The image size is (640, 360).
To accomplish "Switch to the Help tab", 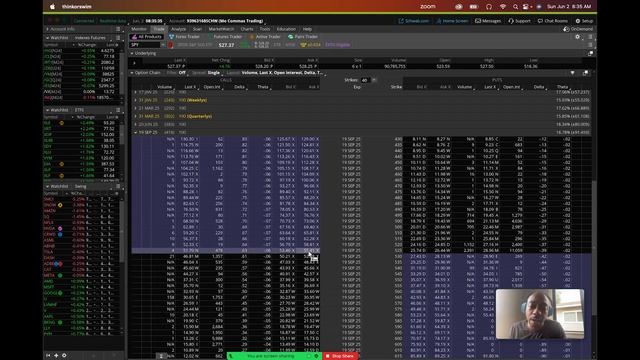I will (307, 29).
